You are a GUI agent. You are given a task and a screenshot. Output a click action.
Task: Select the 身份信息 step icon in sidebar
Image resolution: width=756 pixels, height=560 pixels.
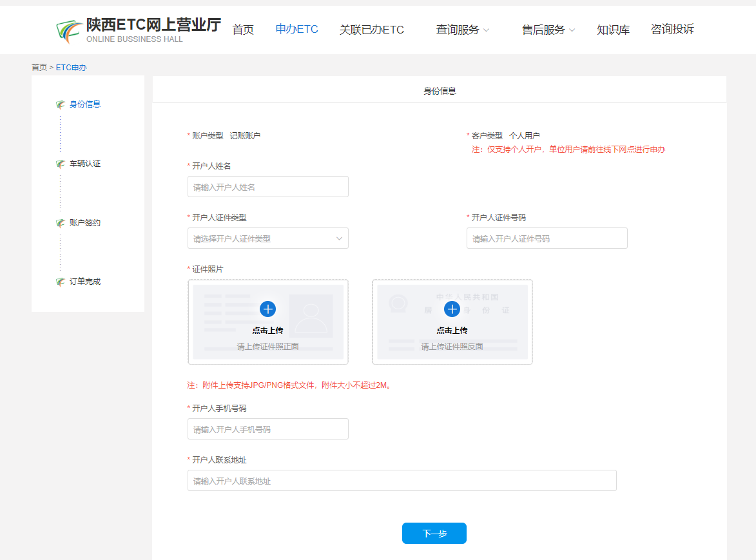point(61,104)
